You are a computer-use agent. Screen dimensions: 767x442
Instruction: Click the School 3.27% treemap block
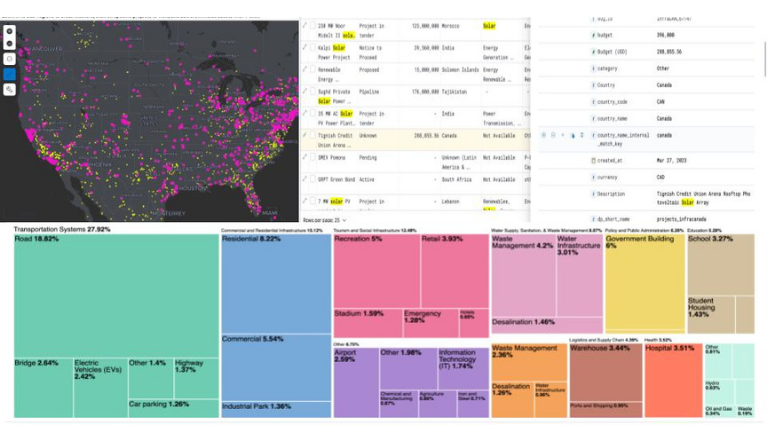721,265
